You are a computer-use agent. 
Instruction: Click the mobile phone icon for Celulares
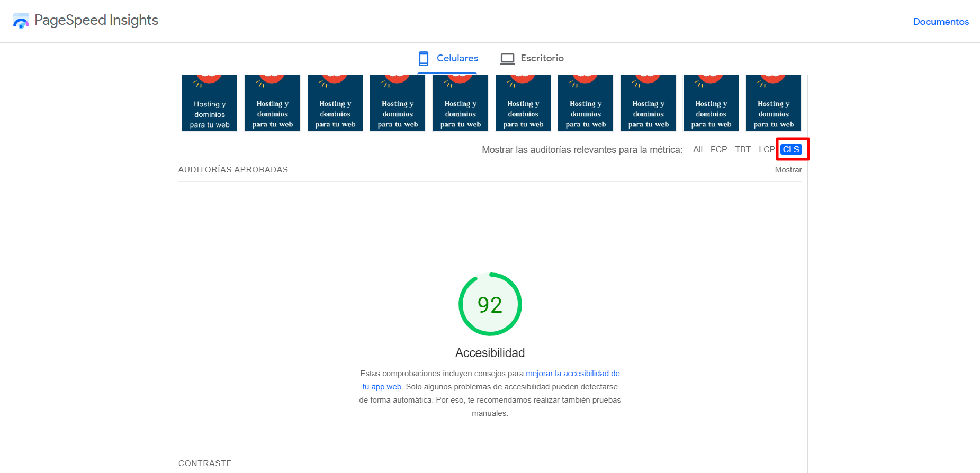(x=424, y=58)
